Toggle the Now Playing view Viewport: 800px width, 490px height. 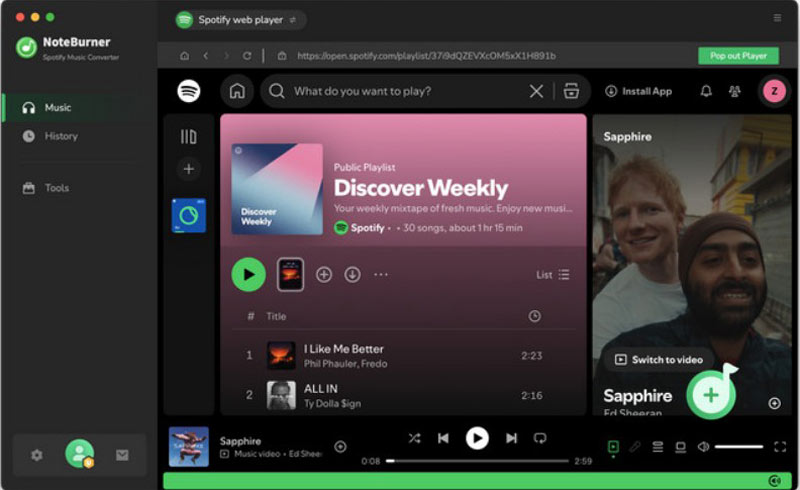click(x=613, y=447)
